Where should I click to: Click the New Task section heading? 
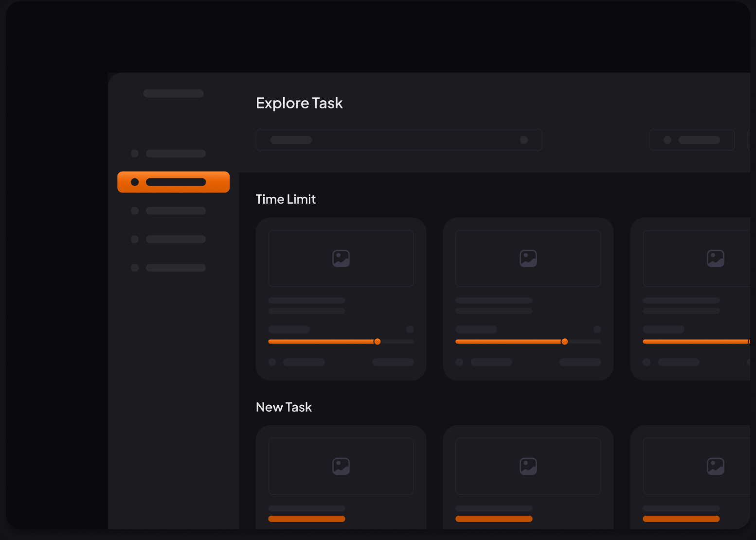pos(284,407)
